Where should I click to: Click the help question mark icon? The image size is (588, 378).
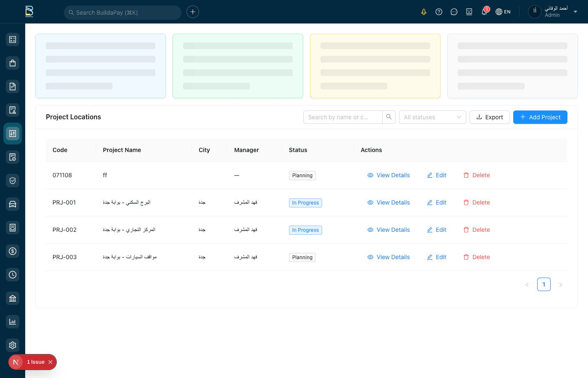[439, 12]
